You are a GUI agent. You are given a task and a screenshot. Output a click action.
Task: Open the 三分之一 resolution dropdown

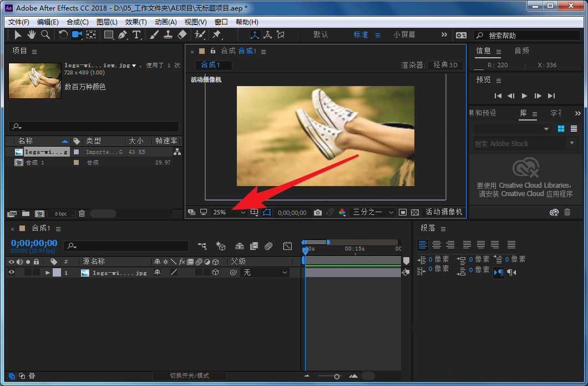(373, 212)
